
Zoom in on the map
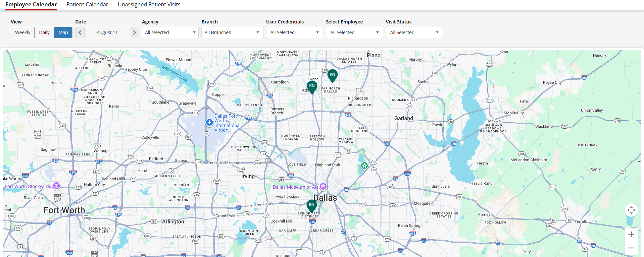pos(631,234)
